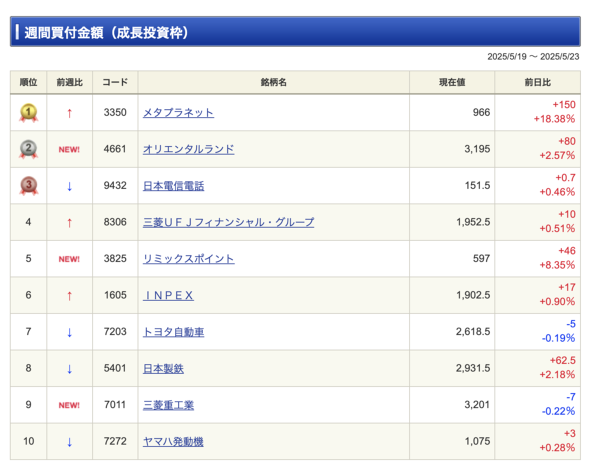Click current price 3,201
The width and height of the screenshot is (590, 464).
477,404
